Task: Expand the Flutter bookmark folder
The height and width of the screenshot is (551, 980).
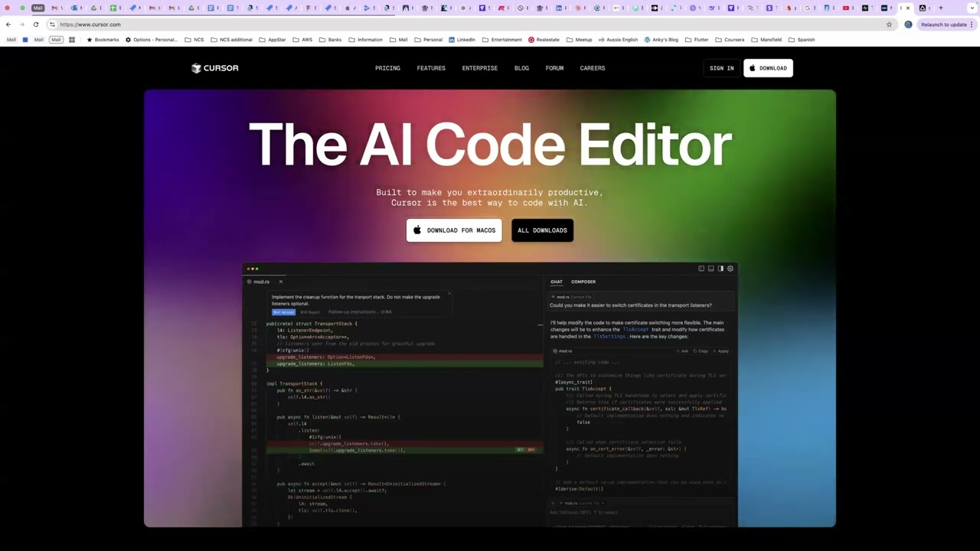Action: pyautogui.click(x=697, y=40)
